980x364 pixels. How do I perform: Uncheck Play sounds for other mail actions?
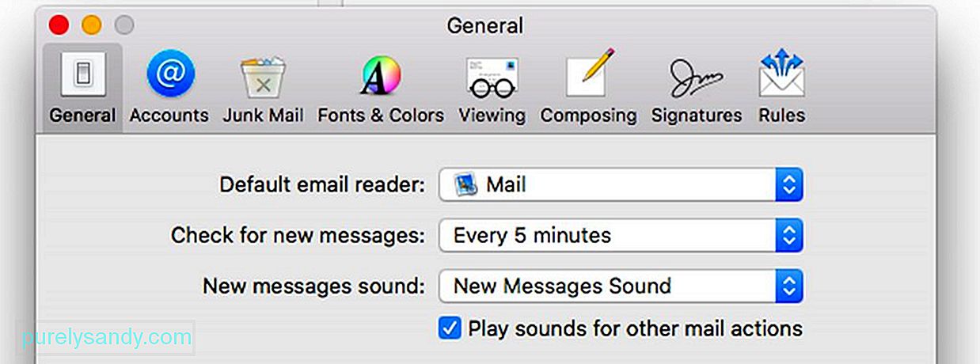click(450, 328)
